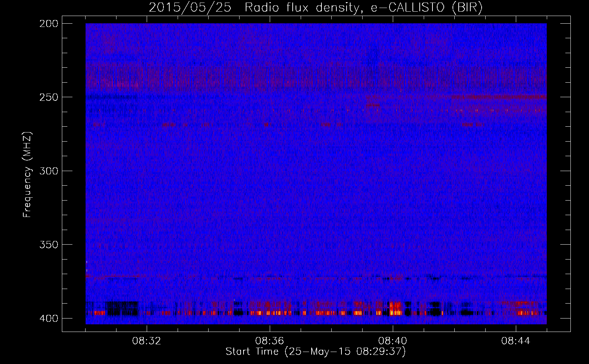Click the '400' frequency tick label

[x=49, y=318]
